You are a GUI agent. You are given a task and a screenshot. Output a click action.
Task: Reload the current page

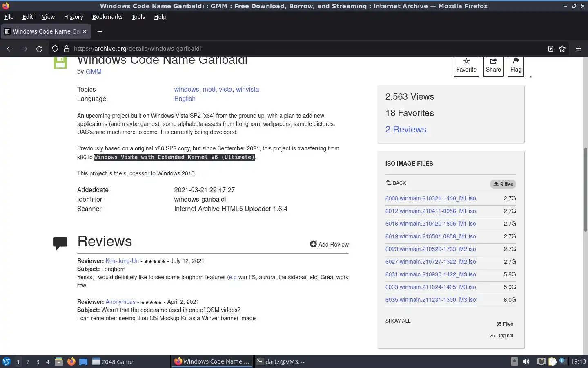39,49
